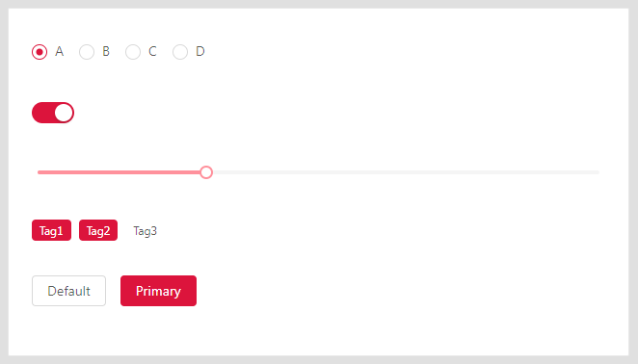Click the far right end of the slider track
Image resolution: width=638 pixels, height=364 pixels.
click(x=598, y=172)
